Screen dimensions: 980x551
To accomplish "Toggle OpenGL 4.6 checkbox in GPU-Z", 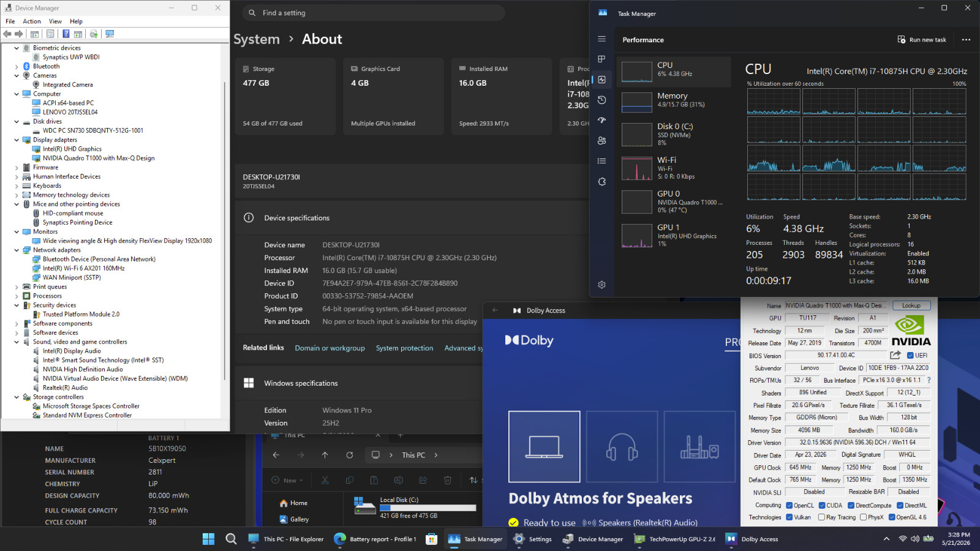I will click(x=892, y=517).
